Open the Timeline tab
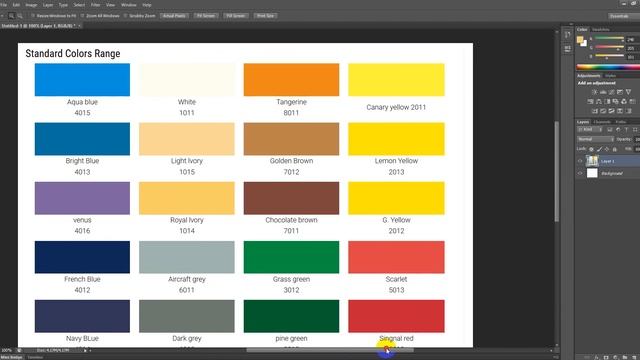This screenshot has height=360, width=640. pyautogui.click(x=36, y=357)
